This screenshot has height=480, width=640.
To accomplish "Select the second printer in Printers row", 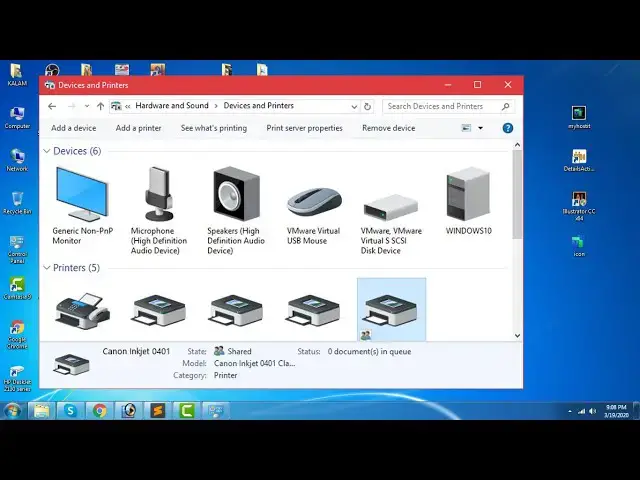I will click(159, 311).
